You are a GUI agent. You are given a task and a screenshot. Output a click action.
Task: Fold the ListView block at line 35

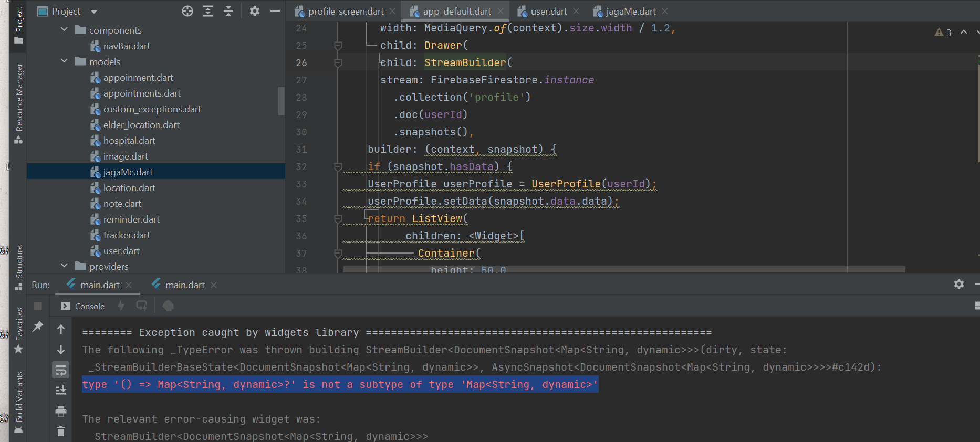pyautogui.click(x=338, y=219)
